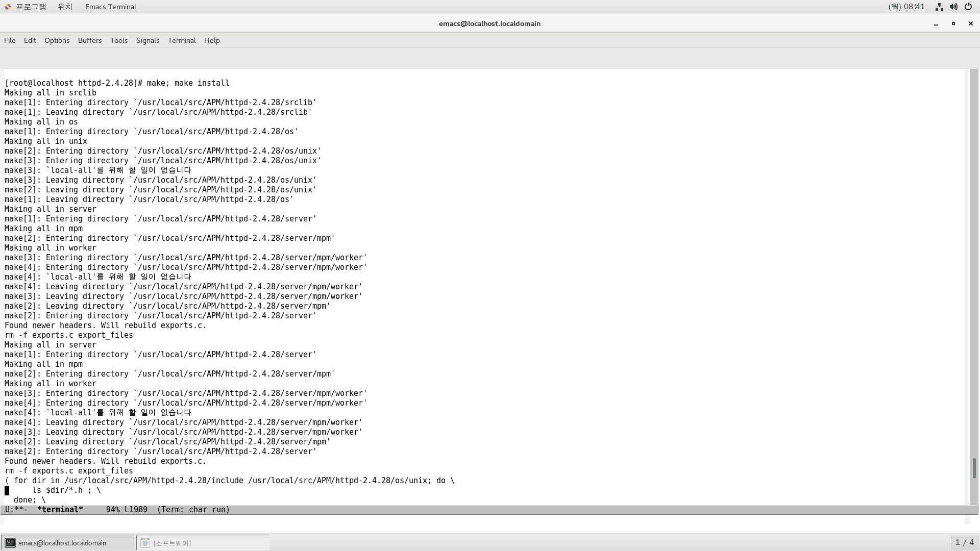Maximize the Emacs window
Viewport: 980px width, 551px height.
click(953, 23)
